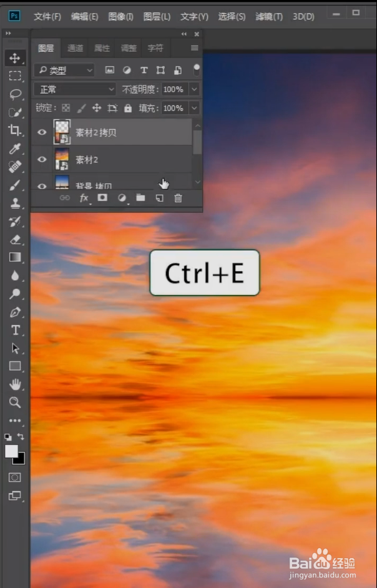Image resolution: width=377 pixels, height=588 pixels.
Task: Switch to the 通道 tab
Action: (75, 48)
